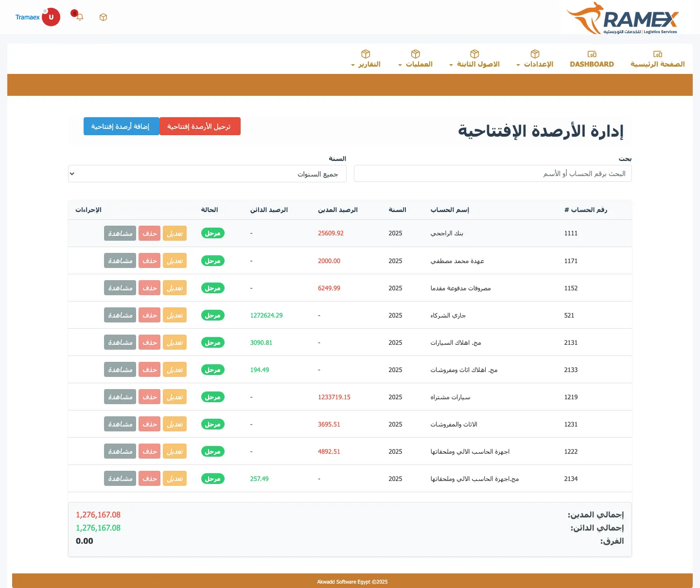700x588 pixels.
Task: Click the icon above الصفحة الرئيسية
Action: coord(658,54)
